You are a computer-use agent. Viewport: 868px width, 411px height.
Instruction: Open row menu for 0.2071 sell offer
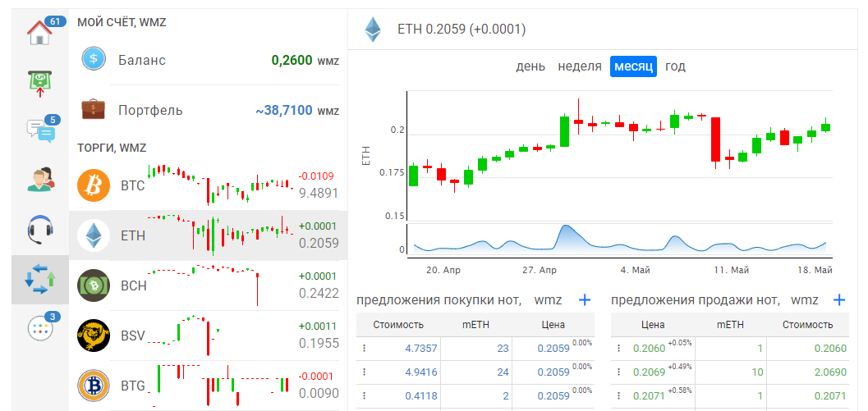[x=619, y=395]
